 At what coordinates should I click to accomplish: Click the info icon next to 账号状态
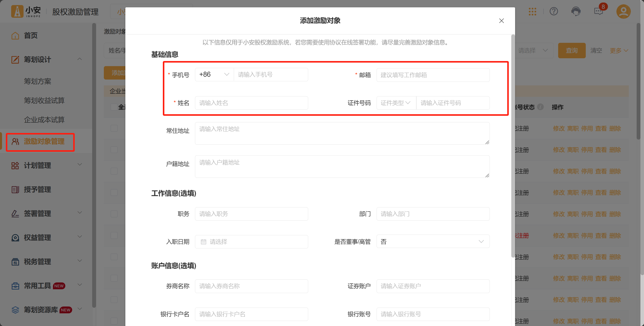pos(540,107)
